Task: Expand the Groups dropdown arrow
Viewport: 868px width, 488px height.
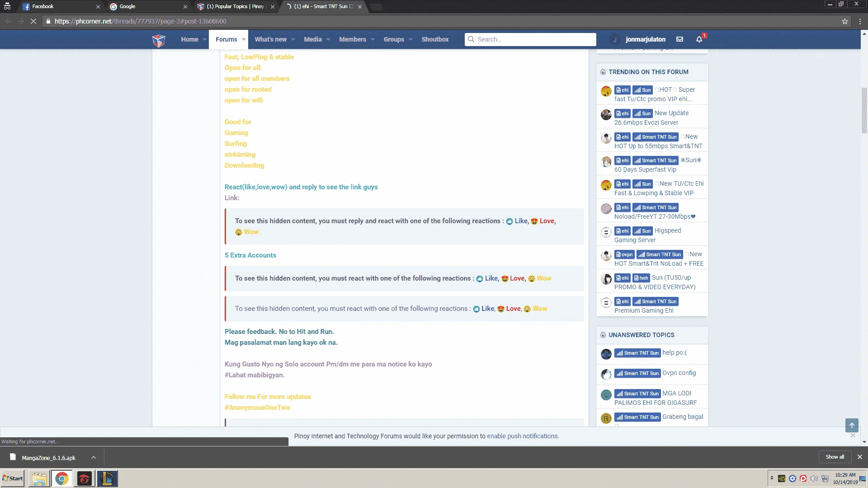Action: pos(410,39)
